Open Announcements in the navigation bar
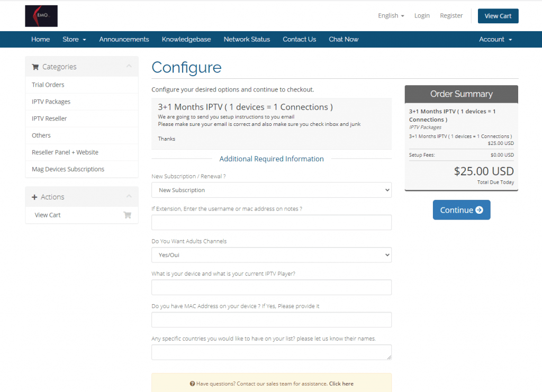 [124, 39]
